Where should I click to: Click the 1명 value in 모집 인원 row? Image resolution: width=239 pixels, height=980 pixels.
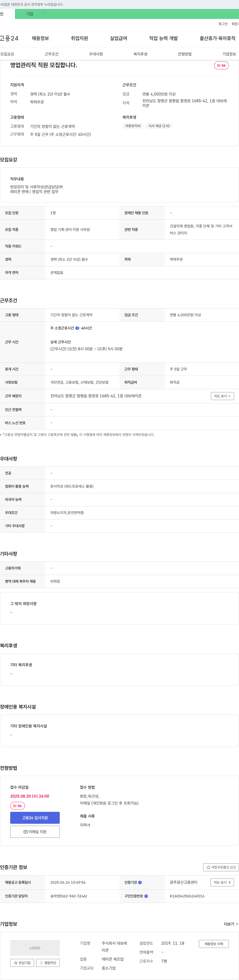pos(53,213)
